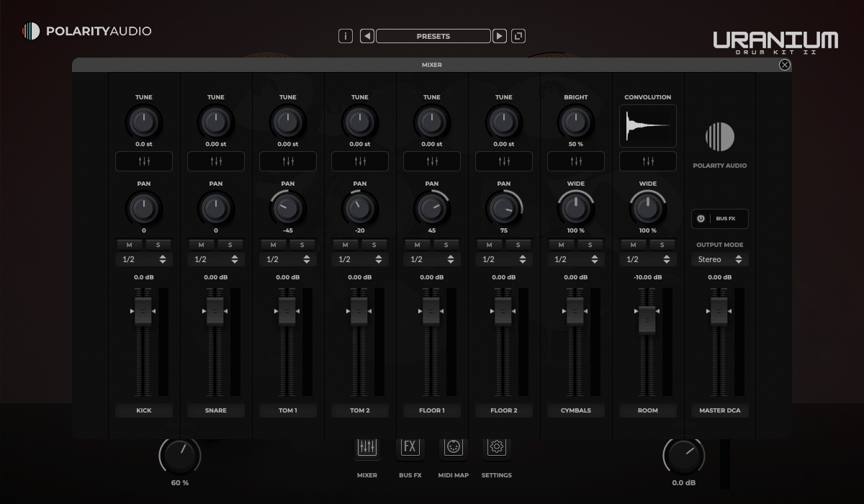This screenshot has height=504, width=864.
Task: Click the Kick Tune knob
Action: pos(144,122)
